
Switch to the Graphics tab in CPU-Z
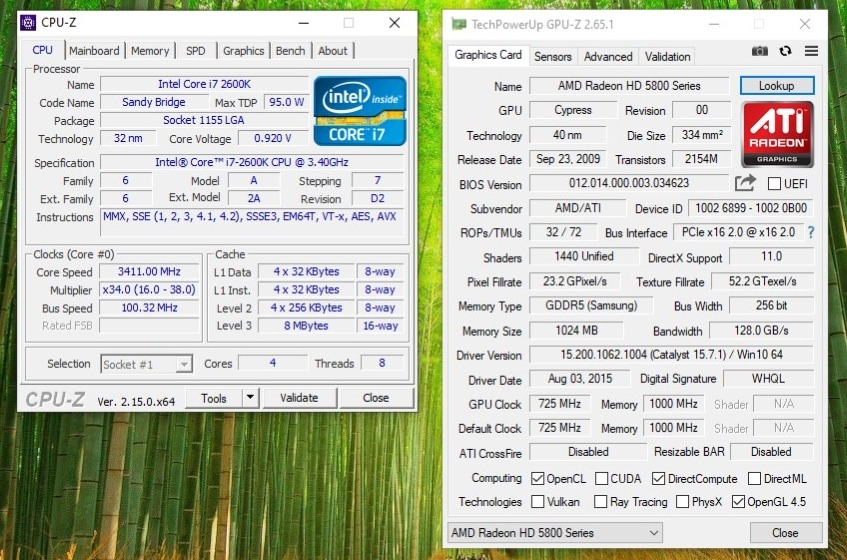[x=244, y=51]
